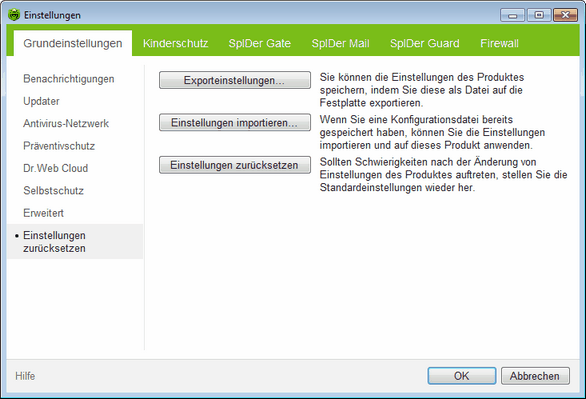Click the Einstellungen importieren... button
586x399 pixels.
click(x=235, y=123)
